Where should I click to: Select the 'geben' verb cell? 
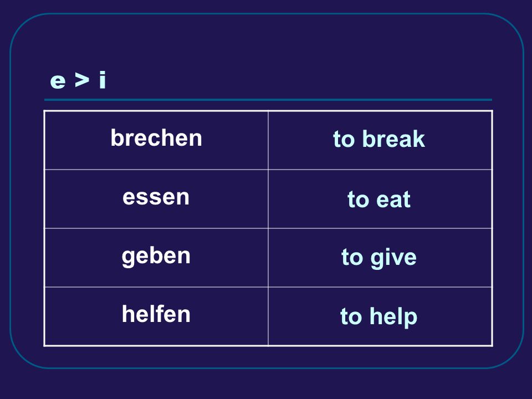(156, 258)
